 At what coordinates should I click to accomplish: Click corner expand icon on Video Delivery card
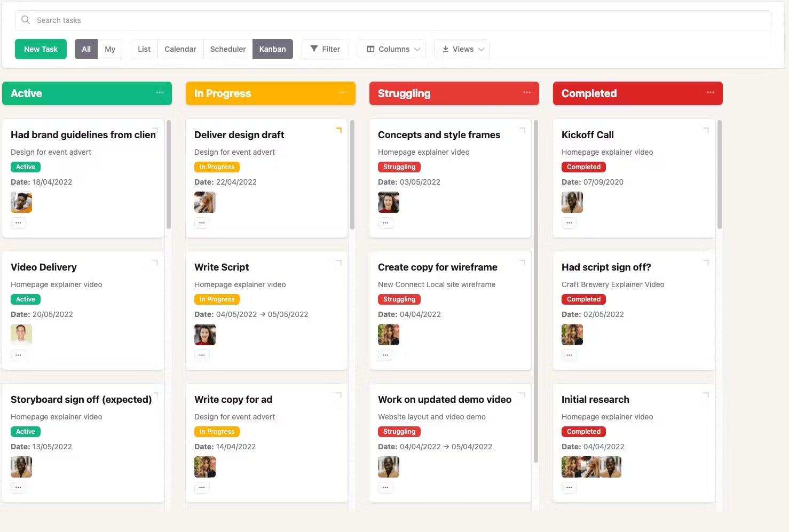[x=155, y=263]
